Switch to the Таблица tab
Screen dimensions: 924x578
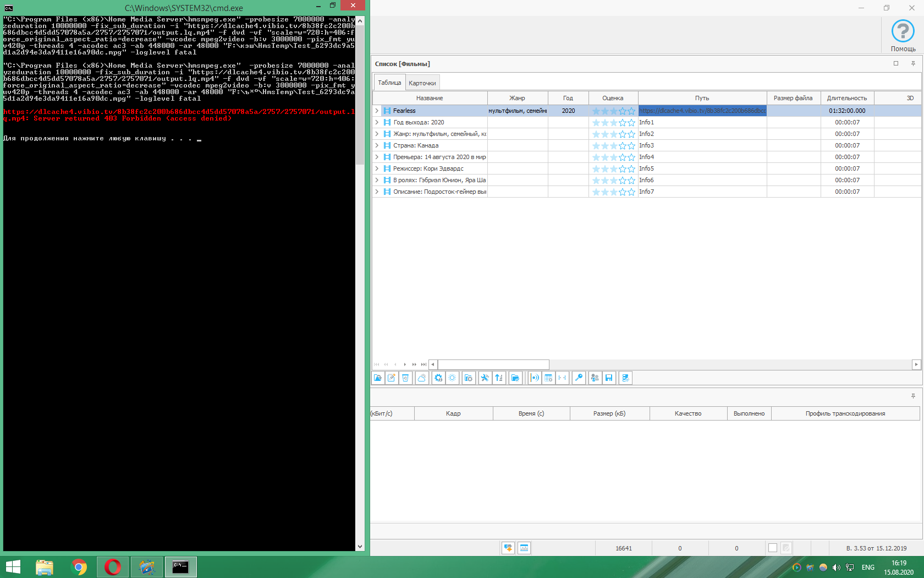389,83
